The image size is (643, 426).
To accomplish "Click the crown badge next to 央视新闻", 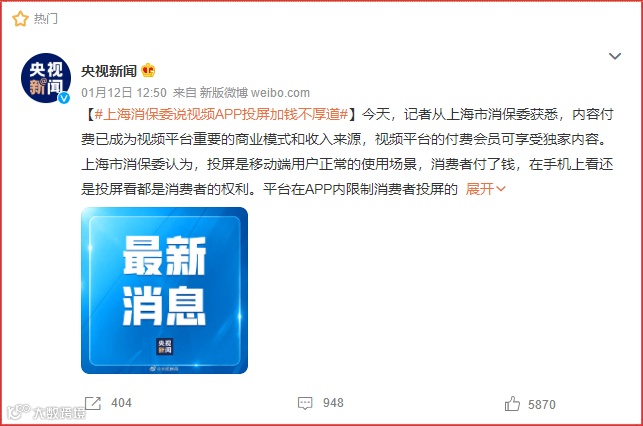I will pos(148,71).
